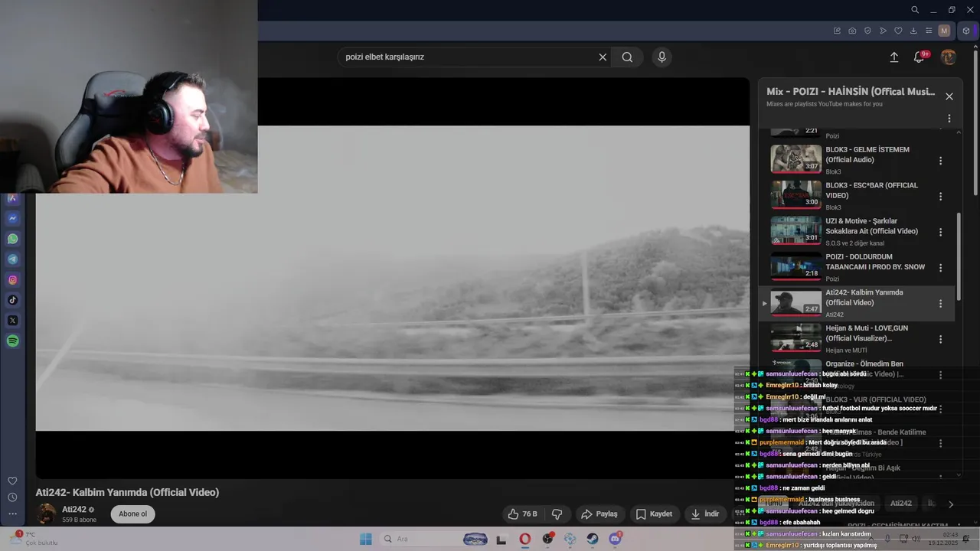The height and width of the screenshot is (551, 980).
Task: Click the Ati242 filter chip
Action: (901, 504)
